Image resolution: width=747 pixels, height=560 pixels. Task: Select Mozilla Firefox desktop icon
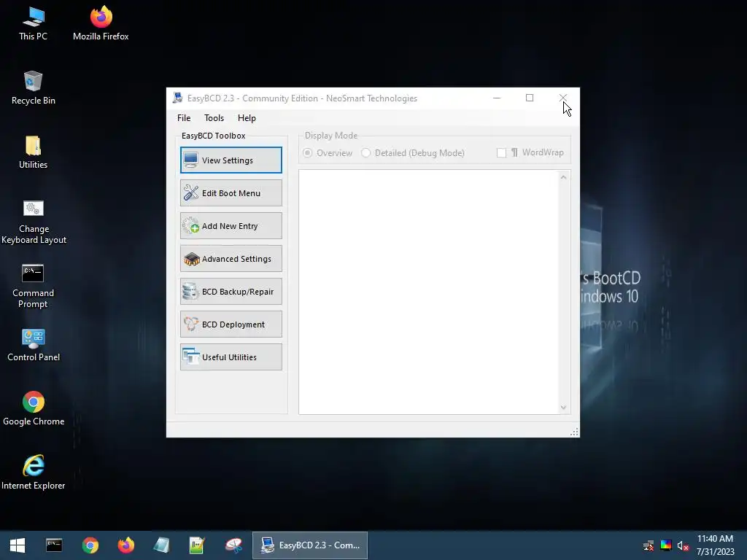click(101, 24)
